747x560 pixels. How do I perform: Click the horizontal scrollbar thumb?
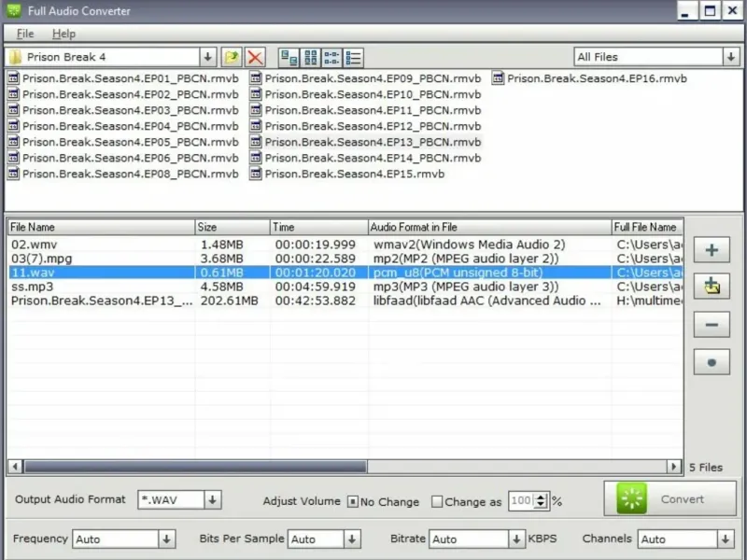click(196, 466)
